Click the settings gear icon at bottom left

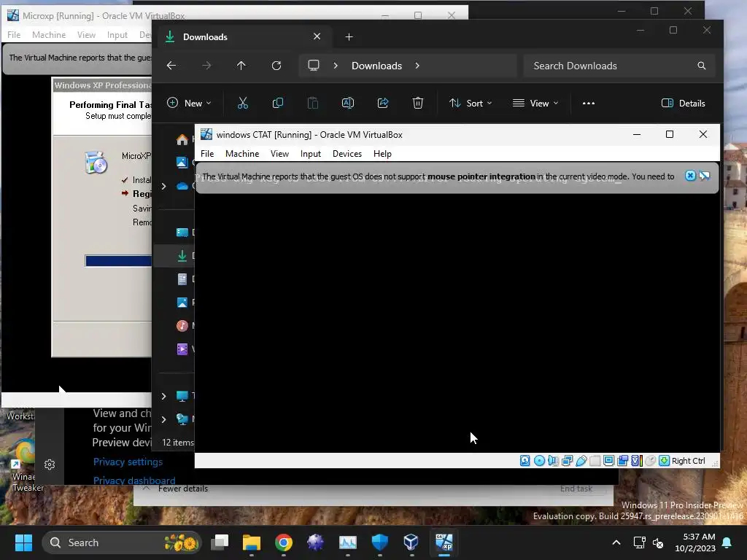click(x=50, y=464)
